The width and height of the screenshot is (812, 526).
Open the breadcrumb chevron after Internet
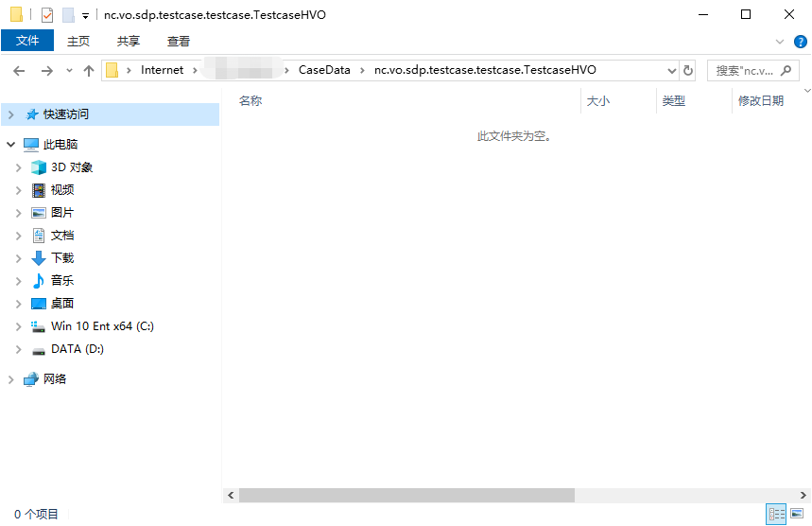[195, 70]
